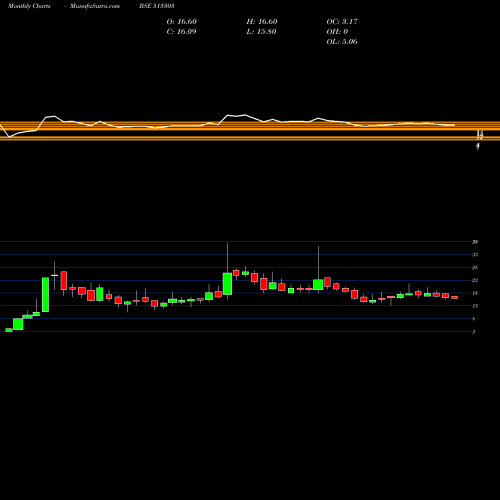Click the close value 'C: 16.09'
This screenshot has height=500, width=500.
pyautogui.click(x=181, y=32)
